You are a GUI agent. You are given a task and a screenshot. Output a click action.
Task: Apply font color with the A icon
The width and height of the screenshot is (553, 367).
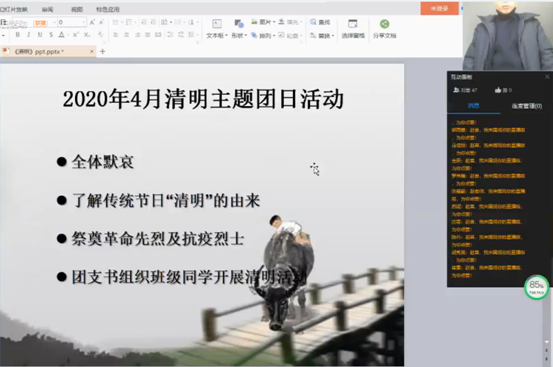tap(62, 35)
